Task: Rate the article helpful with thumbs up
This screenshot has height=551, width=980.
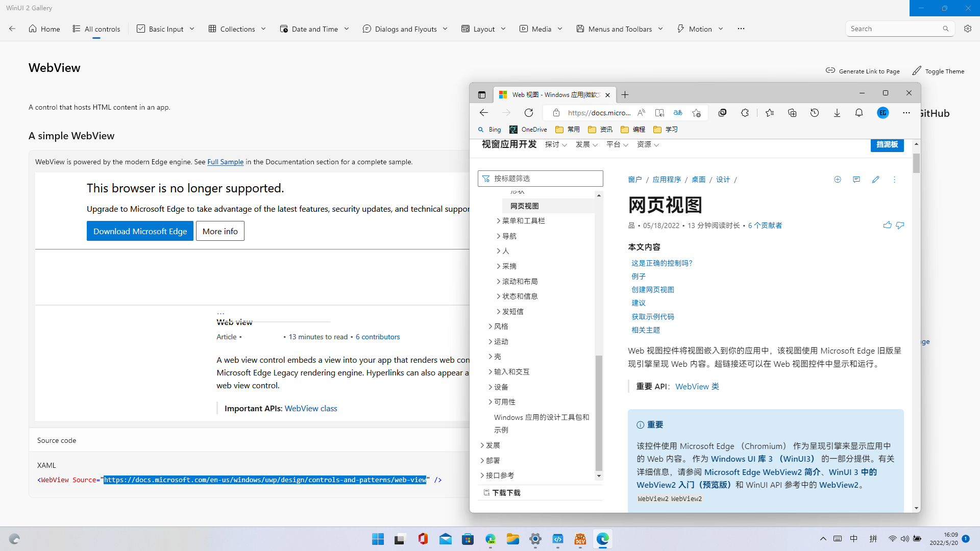Action: (887, 225)
